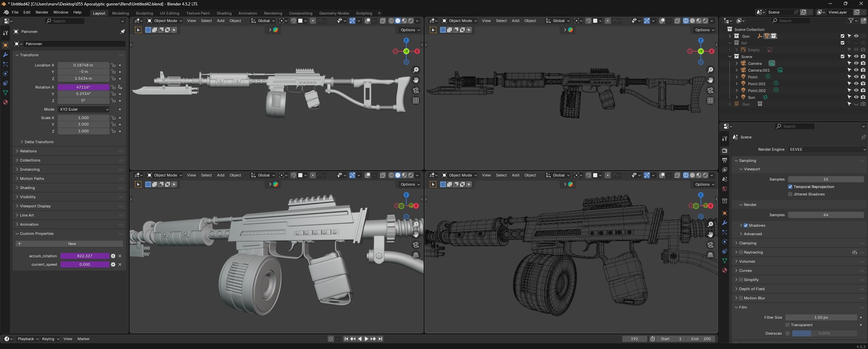Lock the Location X value
Viewport: 868px width, 349px height.
[x=113, y=65]
